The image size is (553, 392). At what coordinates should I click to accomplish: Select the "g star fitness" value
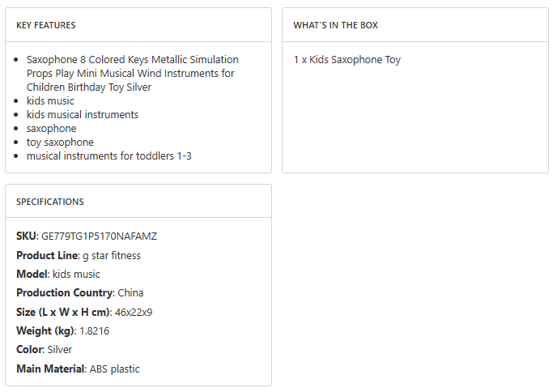(112, 256)
